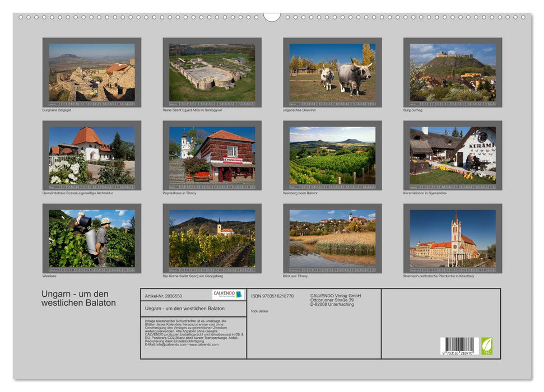Expand the Keramikladen in Gyenesdias picture
Viewport: 544px width, 392px height.
451,156
